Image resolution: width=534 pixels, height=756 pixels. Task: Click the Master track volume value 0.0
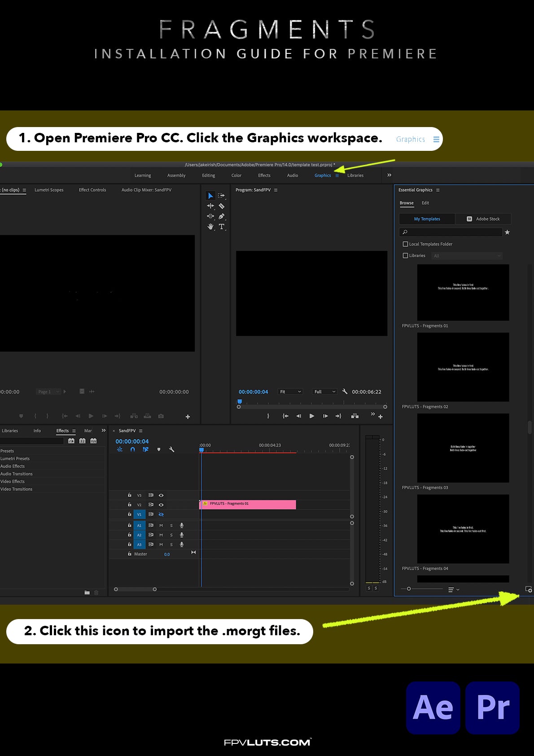point(167,554)
